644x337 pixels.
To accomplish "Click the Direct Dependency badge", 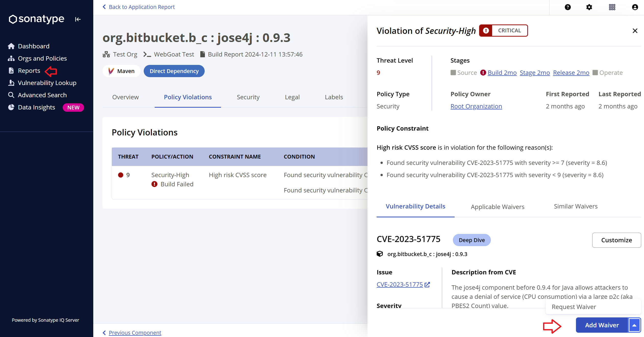I will 174,71.
